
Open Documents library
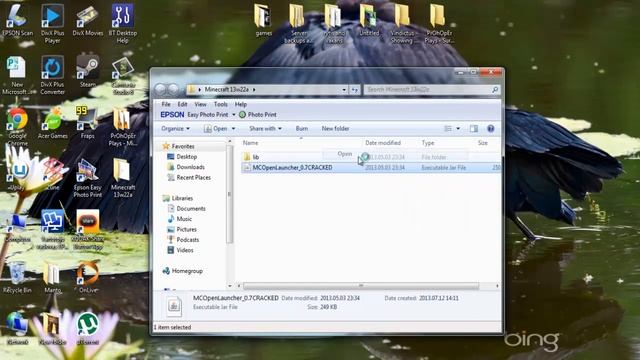[187, 209]
